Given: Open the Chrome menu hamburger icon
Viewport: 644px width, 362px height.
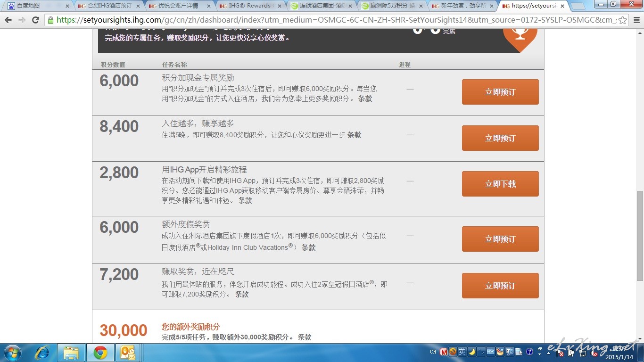Looking at the screenshot, I should coord(636,20).
